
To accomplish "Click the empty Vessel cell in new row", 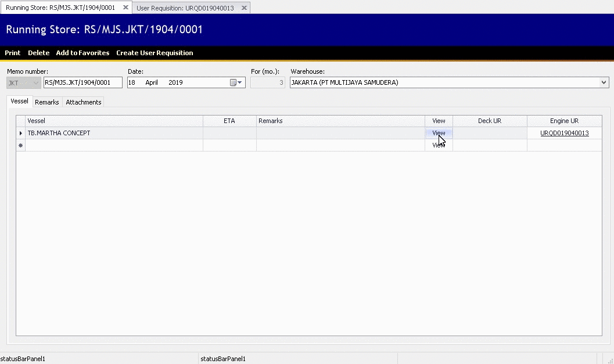I will coord(114,146).
